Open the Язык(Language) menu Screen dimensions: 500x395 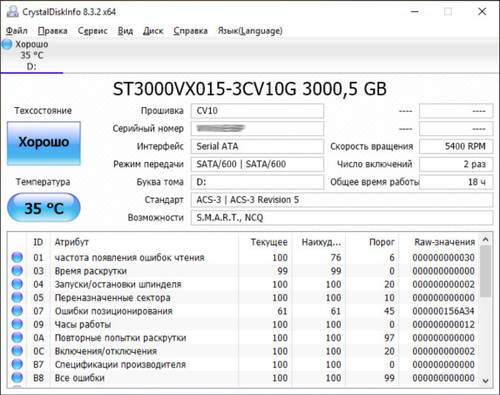pos(250,31)
